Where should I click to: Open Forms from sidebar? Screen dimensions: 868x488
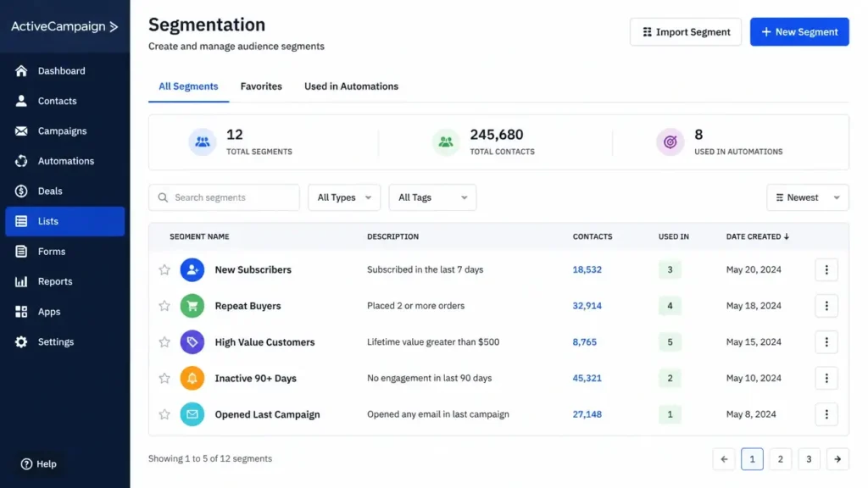tap(64, 251)
